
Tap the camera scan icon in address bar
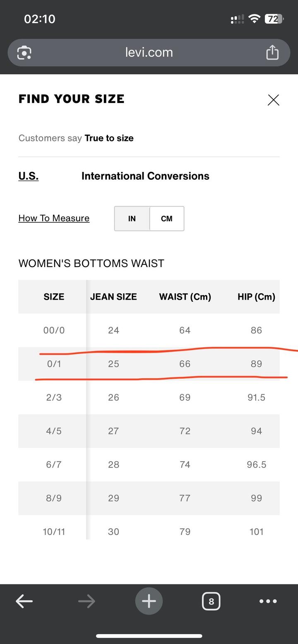pos(24,53)
